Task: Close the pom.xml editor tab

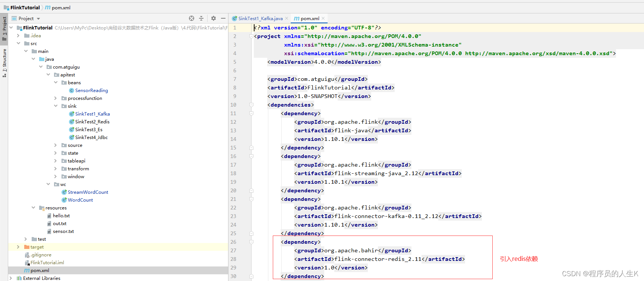Action: pos(323,19)
